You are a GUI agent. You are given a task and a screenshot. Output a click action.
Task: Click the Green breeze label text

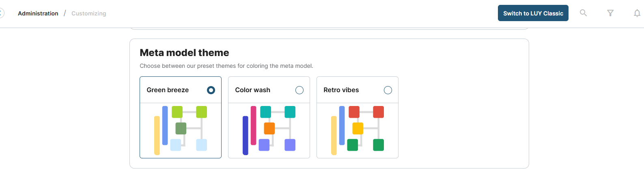click(168, 90)
